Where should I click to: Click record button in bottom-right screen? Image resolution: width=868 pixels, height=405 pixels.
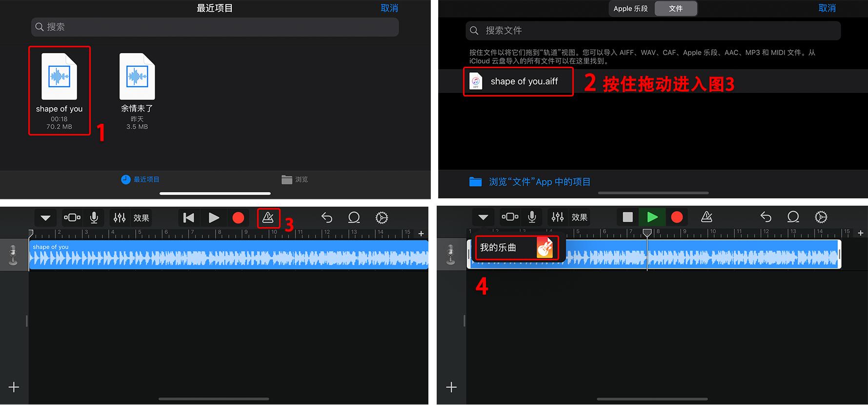[x=676, y=217]
